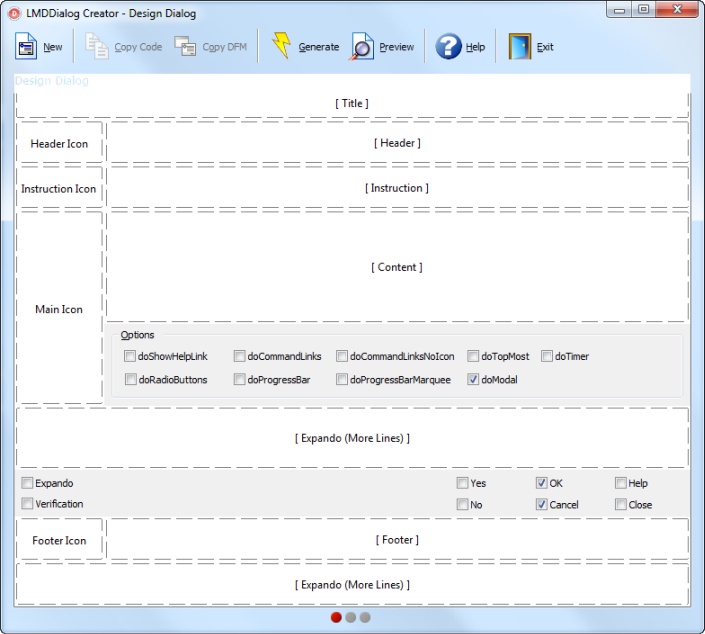Click the LMDDialog Creator title bar icon
Image resolution: width=705 pixels, height=634 pixels.
pos(14,13)
